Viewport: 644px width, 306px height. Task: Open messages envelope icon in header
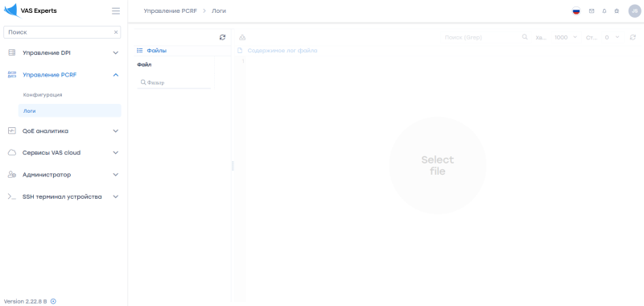[x=592, y=11]
